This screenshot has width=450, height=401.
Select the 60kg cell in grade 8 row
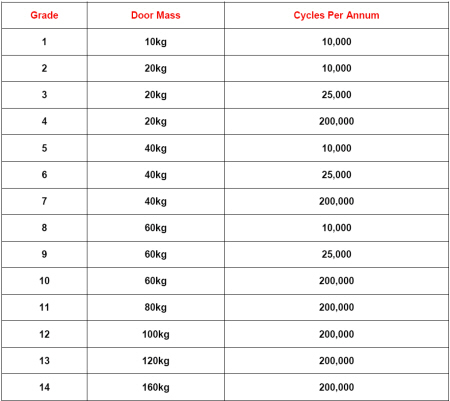[156, 228]
